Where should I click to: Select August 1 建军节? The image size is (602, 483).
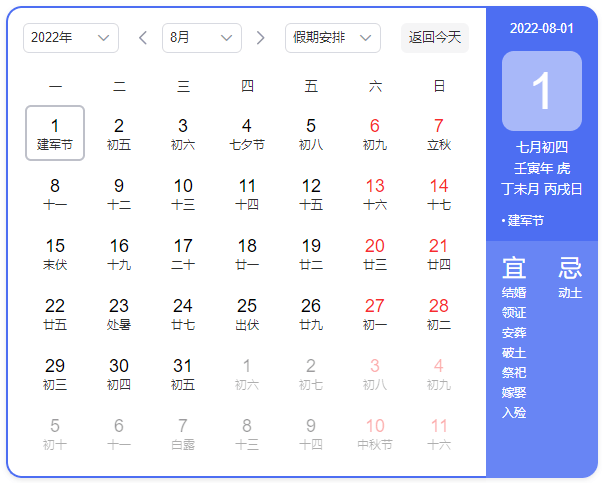coord(55,133)
